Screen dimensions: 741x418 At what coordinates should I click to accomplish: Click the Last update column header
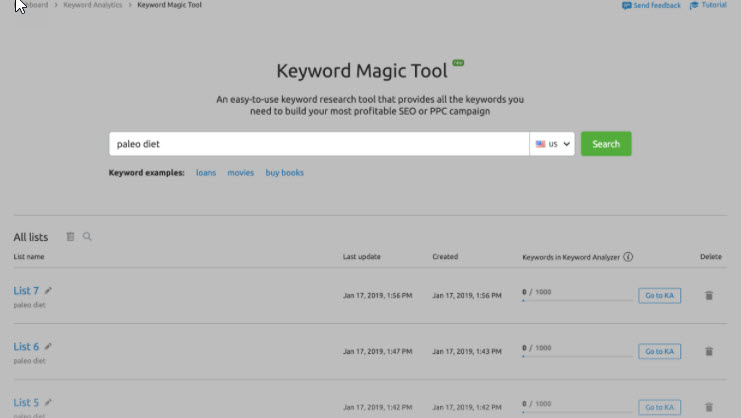pyautogui.click(x=362, y=256)
